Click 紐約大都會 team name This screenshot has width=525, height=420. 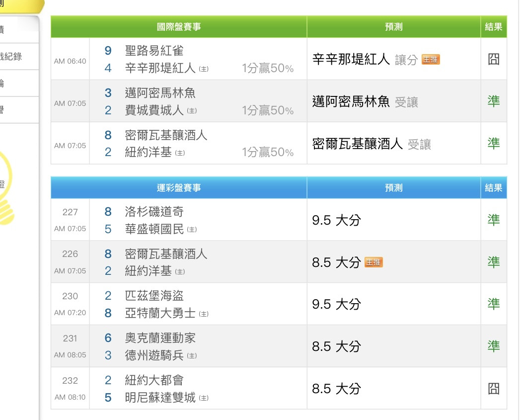pyautogui.click(x=154, y=380)
